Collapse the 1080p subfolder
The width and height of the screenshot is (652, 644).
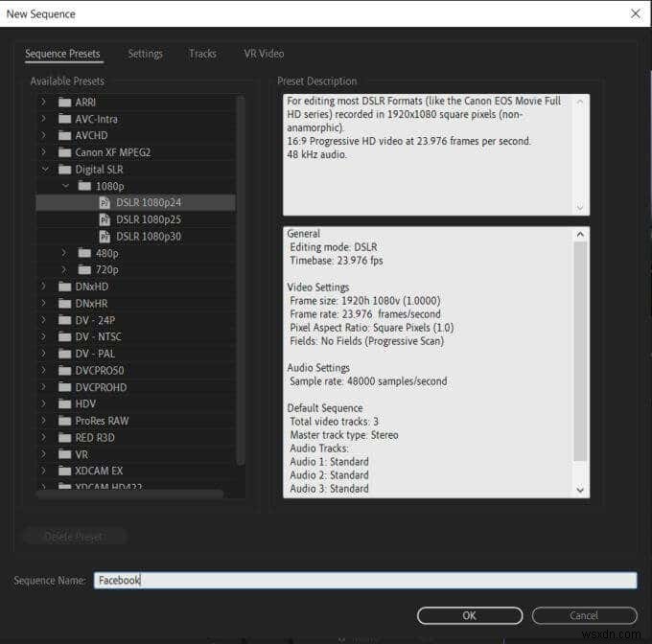pyautogui.click(x=65, y=186)
